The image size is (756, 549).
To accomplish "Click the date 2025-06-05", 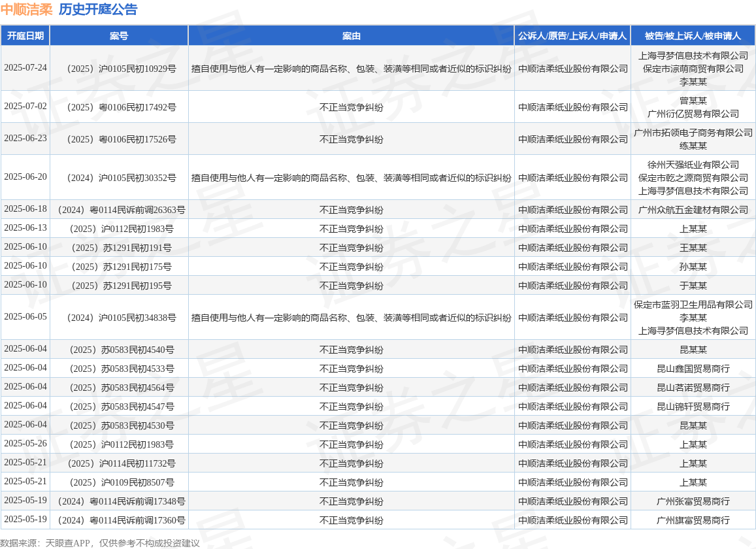I will (25, 316).
